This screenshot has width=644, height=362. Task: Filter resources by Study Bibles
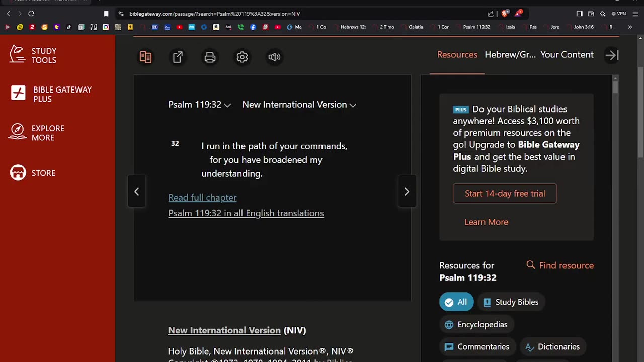[x=511, y=302]
